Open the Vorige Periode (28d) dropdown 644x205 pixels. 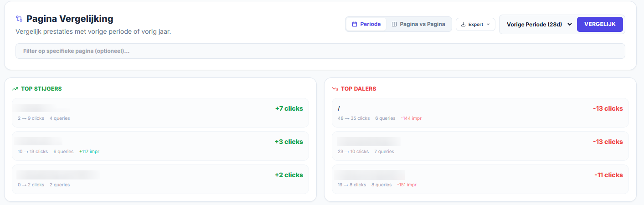tap(539, 24)
